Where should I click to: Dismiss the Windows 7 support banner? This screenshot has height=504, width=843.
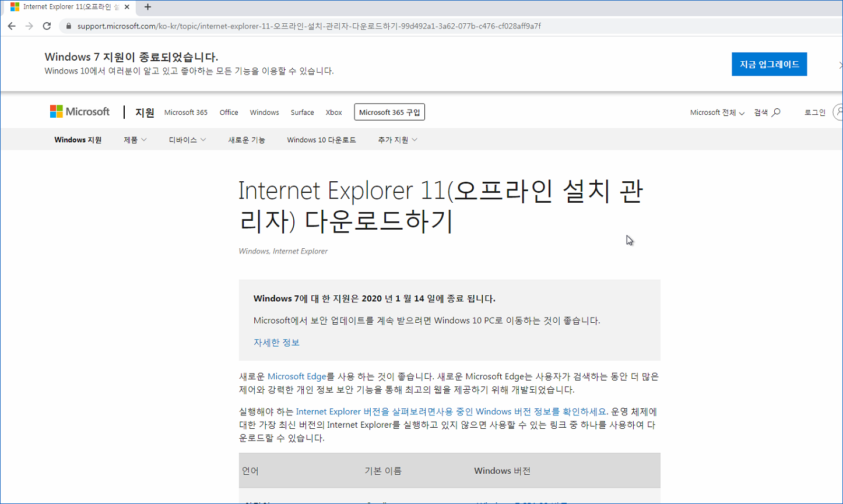840,65
